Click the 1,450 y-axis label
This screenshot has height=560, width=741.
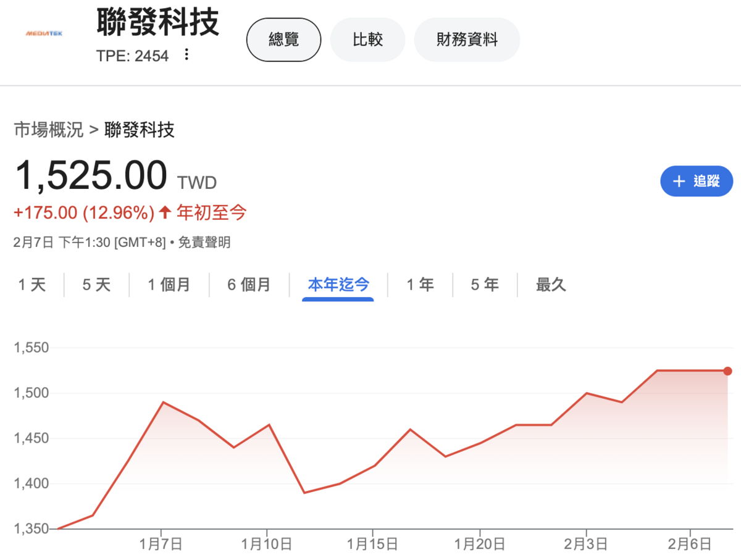coord(31,439)
